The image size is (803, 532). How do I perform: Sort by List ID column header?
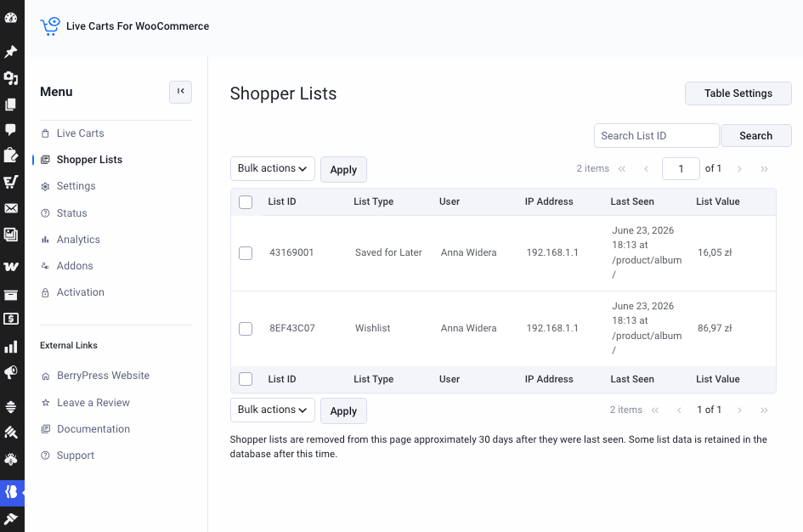282,201
